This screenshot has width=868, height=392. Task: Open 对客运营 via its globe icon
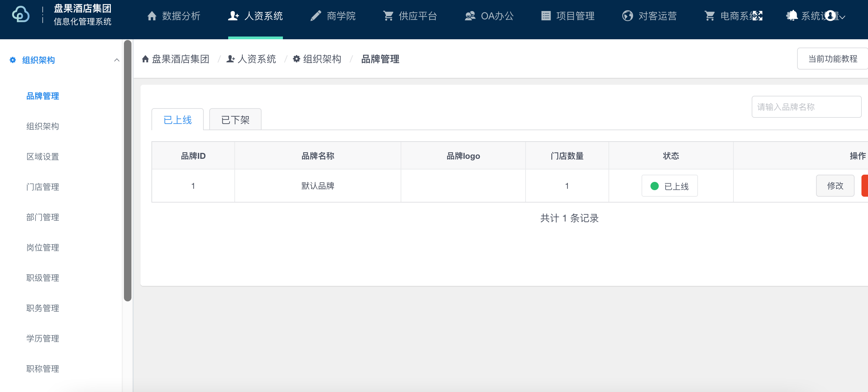(x=627, y=16)
